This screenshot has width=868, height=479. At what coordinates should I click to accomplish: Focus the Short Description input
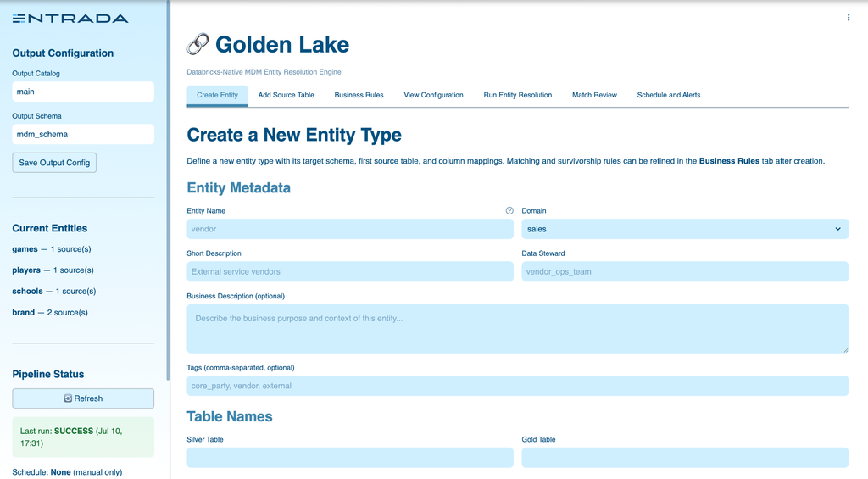point(350,271)
